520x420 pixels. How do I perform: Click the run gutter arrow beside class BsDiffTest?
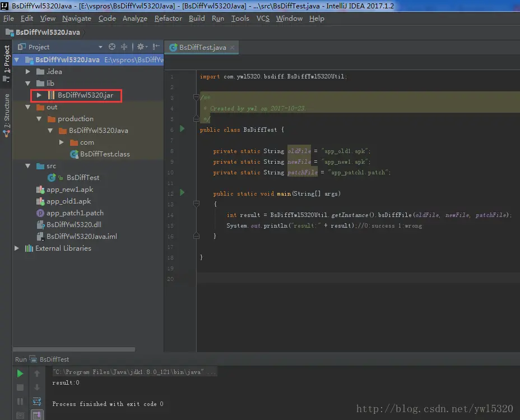[x=182, y=129]
